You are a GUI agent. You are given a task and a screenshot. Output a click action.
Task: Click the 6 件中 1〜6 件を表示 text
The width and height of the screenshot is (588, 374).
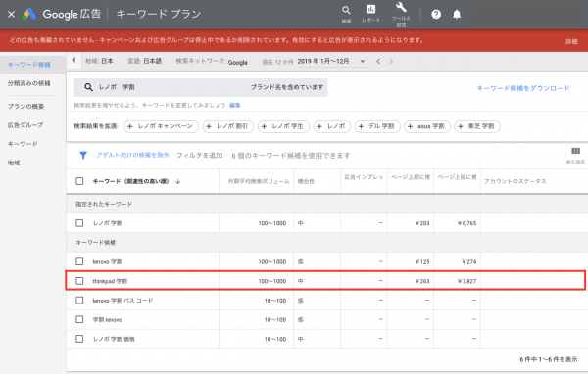[x=548, y=359]
